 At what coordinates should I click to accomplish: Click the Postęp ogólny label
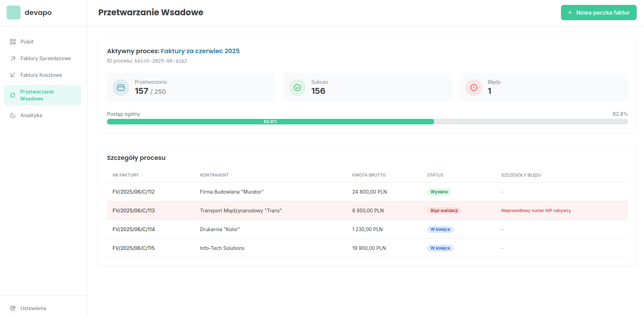coord(123,114)
